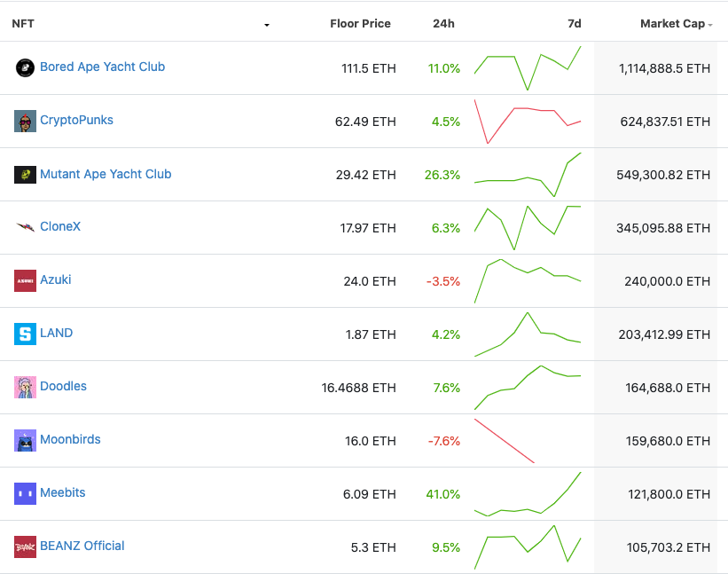Click the Azuki 7d sparkline chart

click(528, 281)
